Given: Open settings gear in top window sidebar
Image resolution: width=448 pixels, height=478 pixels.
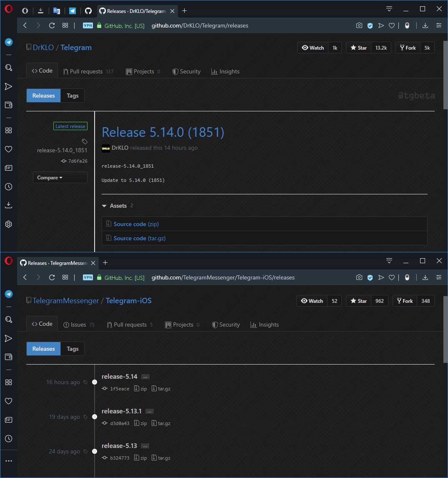Looking at the screenshot, I should (8, 224).
